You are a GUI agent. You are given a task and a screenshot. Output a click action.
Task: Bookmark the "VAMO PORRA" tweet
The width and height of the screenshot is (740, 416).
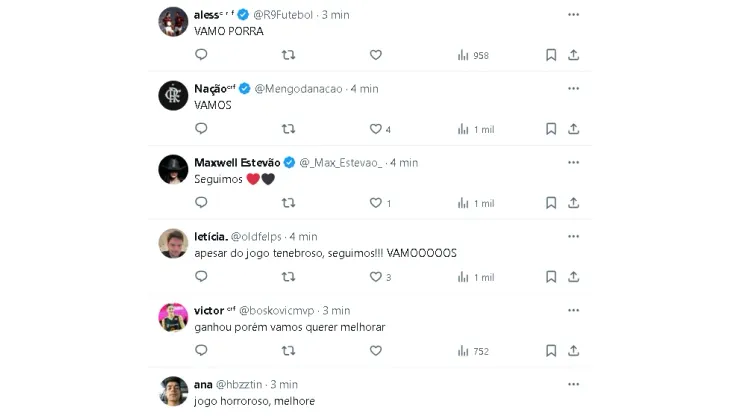click(x=551, y=55)
